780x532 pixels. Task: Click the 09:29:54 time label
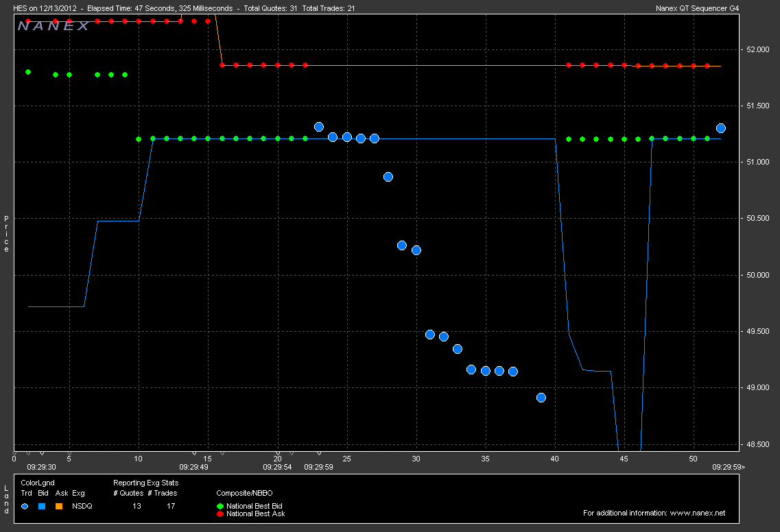[277, 467]
